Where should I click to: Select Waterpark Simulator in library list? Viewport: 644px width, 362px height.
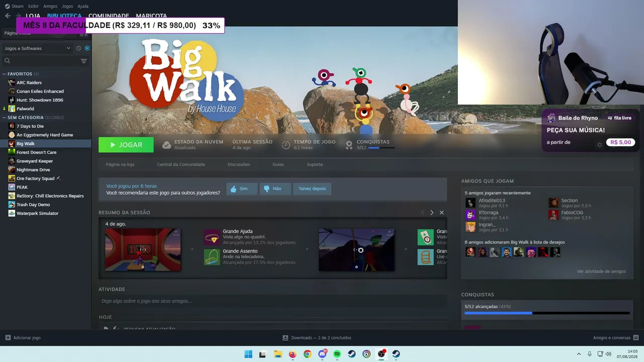point(37,213)
